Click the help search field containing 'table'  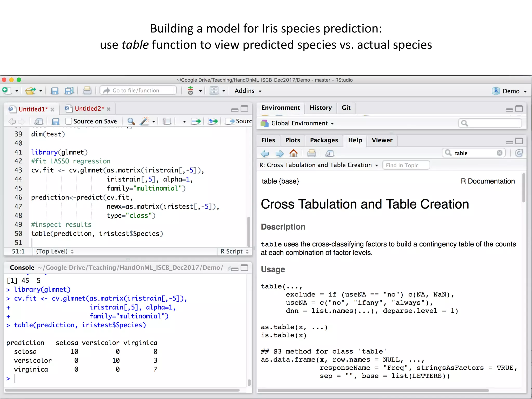(474, 153)
